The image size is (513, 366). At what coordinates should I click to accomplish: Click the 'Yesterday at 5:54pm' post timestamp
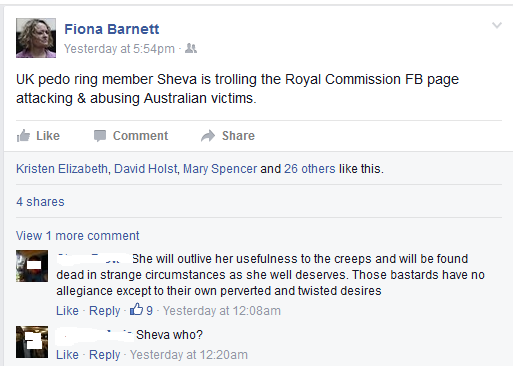pos(119,49)
